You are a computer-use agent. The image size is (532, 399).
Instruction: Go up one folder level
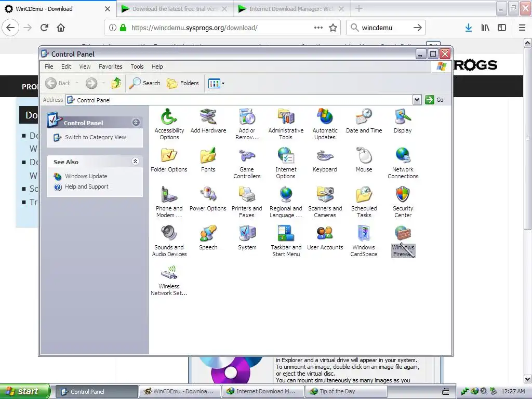[x=116, y=83]
